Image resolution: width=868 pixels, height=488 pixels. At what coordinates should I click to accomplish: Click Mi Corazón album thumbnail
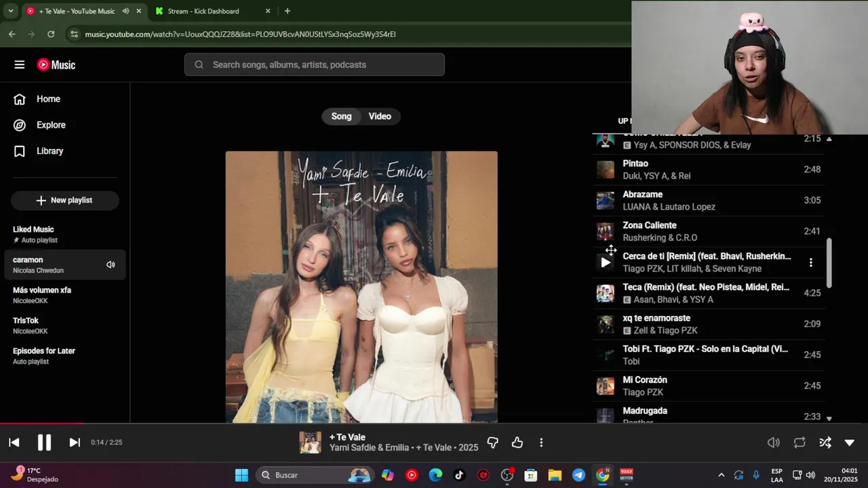point(606,386)
